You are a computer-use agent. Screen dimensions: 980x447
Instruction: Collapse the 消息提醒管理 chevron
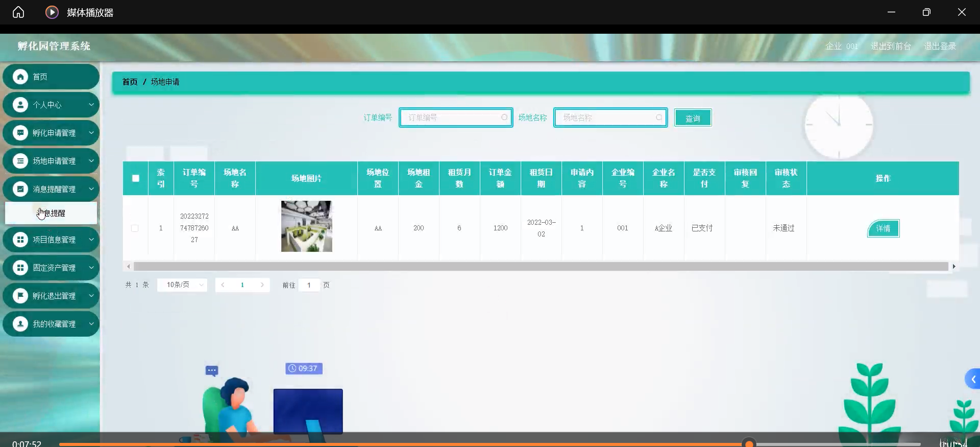pos(91,189)
